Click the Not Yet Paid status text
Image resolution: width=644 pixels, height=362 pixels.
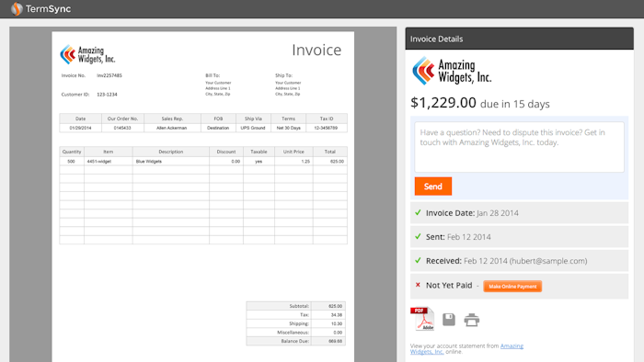pos(449,286)
